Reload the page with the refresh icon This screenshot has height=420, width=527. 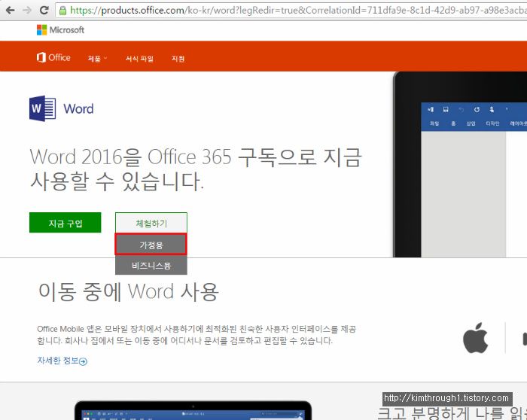tap(44, 10)
